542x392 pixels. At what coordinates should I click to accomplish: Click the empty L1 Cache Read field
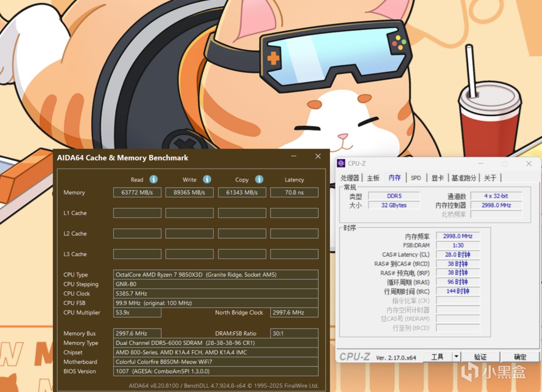pos(137,213)
